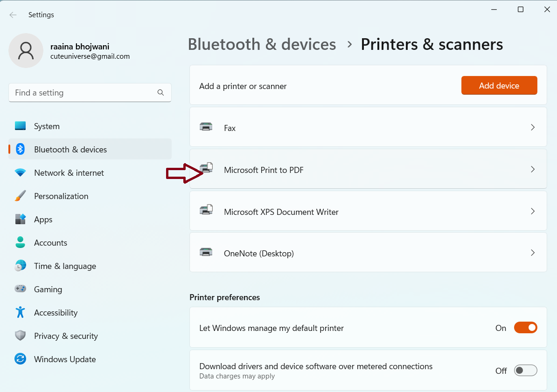Open Microsoft Print to PDF chevron arrow
557x392 pixels.
[532, 169]
